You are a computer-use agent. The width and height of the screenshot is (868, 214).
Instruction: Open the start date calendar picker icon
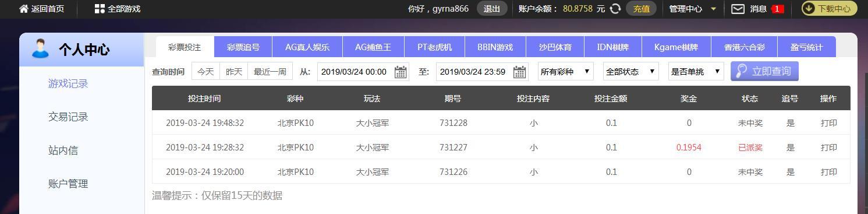[401, 72]
